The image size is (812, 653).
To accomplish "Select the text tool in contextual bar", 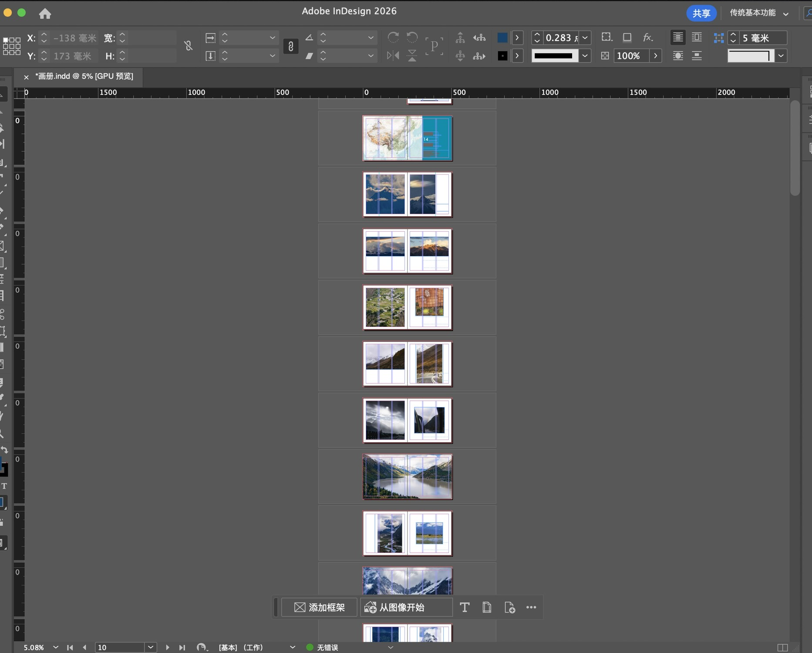I will click(464, 607).
